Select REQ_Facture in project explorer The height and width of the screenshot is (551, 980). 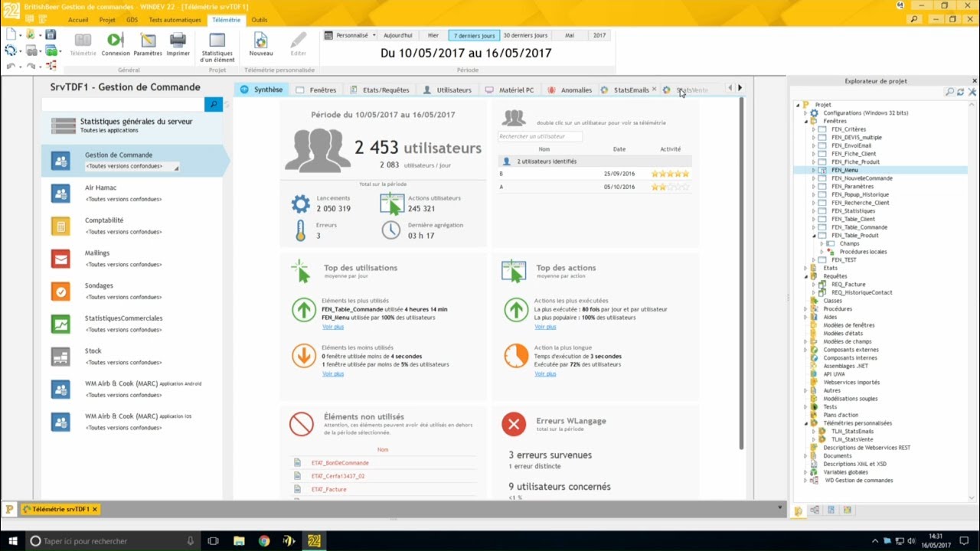[848, 284]
